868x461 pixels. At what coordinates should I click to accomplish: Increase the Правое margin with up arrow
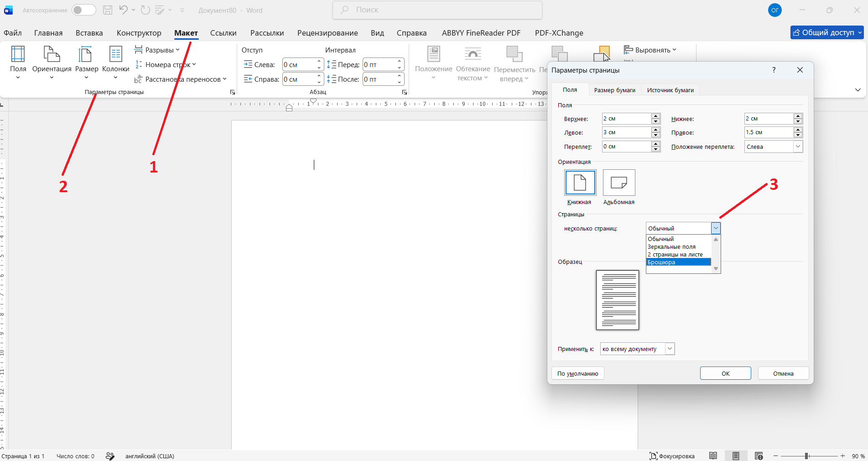coord(798,130)
